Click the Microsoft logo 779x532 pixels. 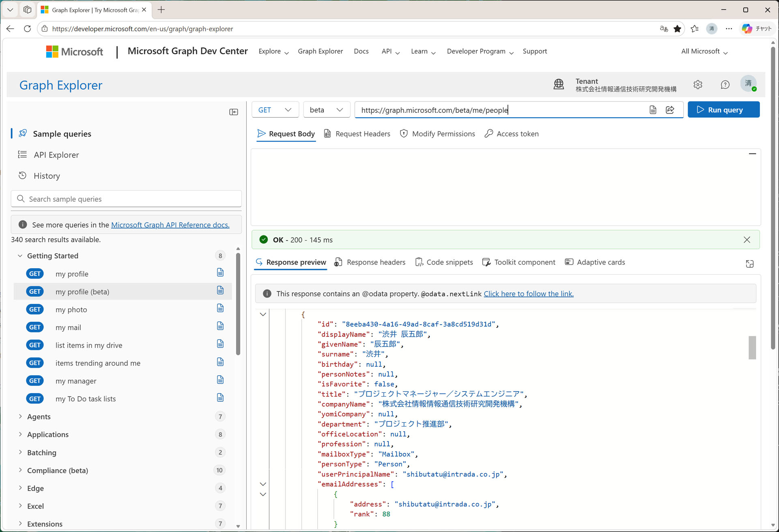tap(75, 52)
